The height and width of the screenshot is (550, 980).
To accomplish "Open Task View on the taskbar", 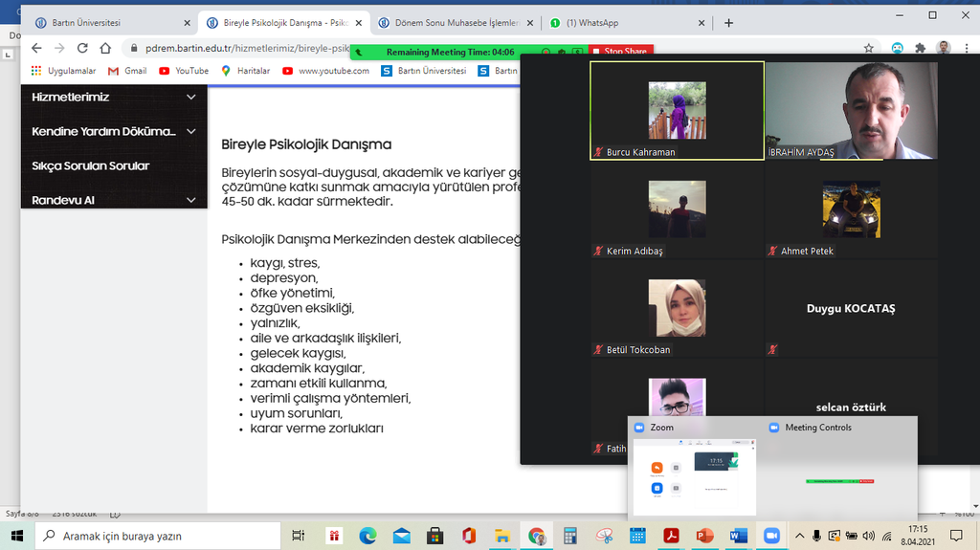I will 299,536.
